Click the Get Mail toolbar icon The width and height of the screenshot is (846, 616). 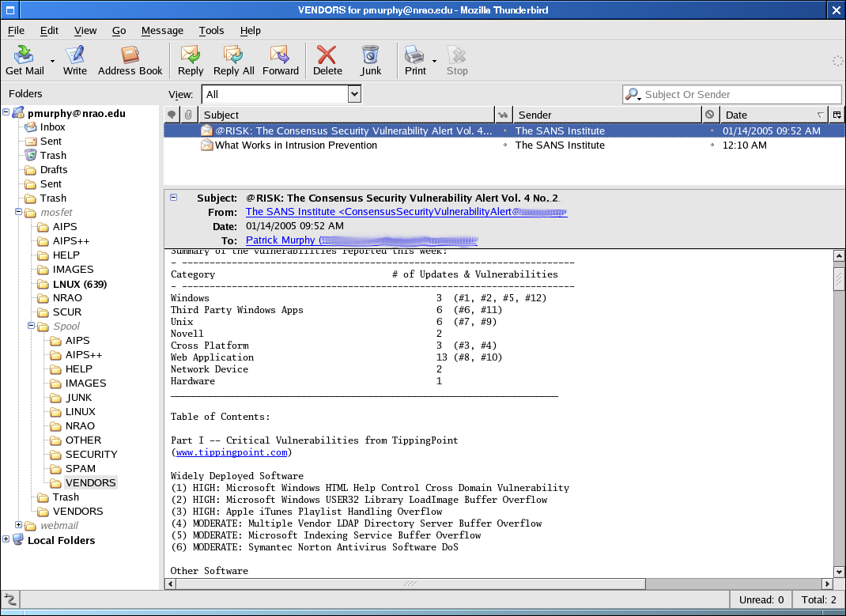pyautogui.click(x=25, y=60)
